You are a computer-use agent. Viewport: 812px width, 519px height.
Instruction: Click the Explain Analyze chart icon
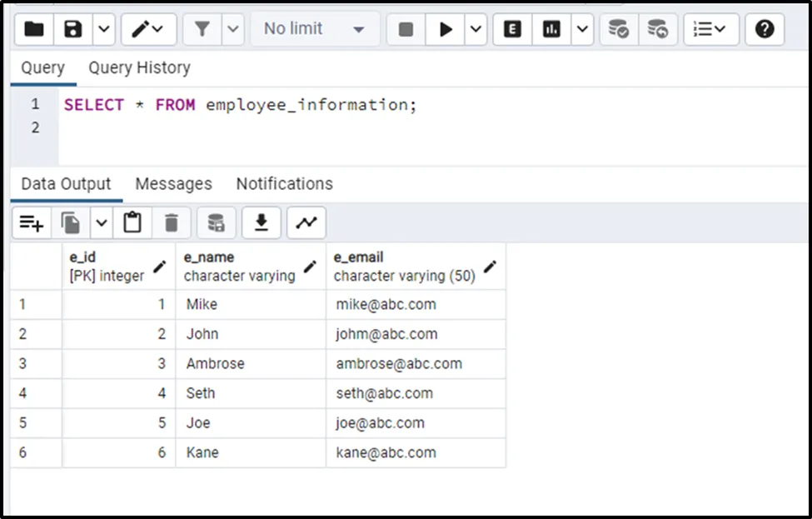(x=551, y=29)
